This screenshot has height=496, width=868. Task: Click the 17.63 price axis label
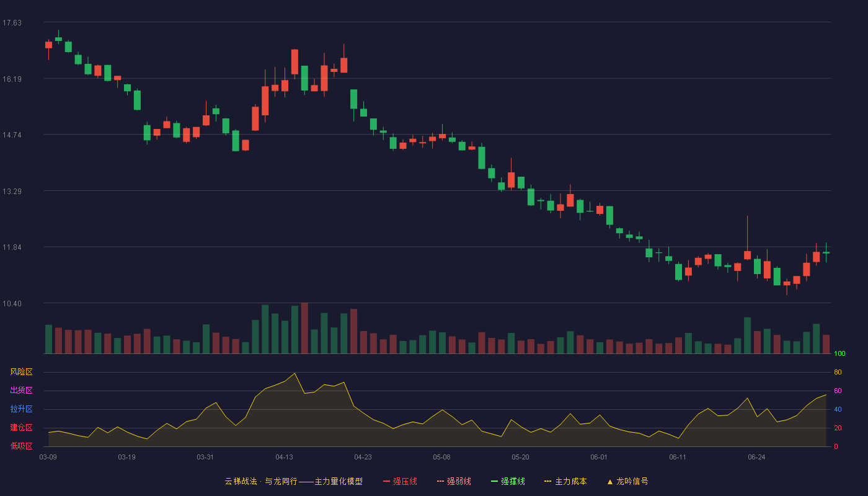click(x=12, y=23)
